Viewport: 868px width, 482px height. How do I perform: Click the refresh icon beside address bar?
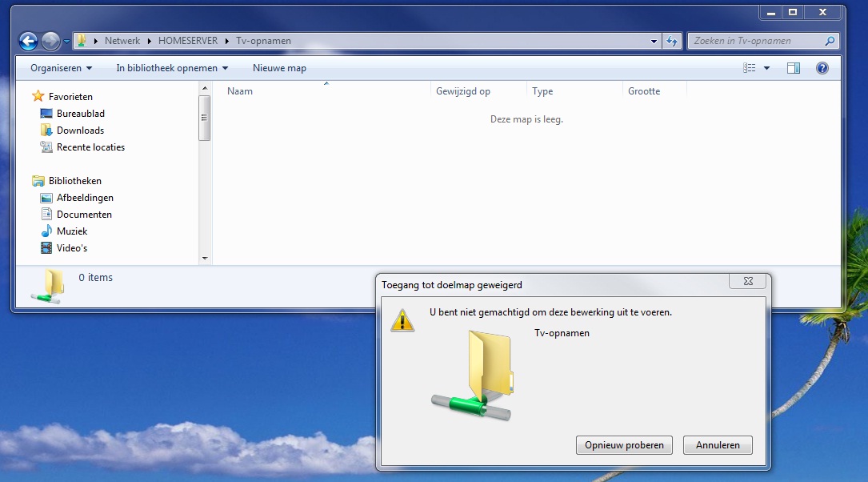tap(672, 41)
